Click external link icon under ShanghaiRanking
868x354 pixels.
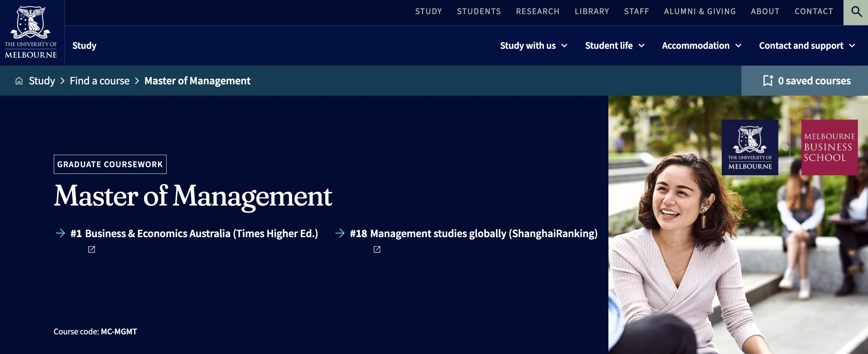377,249
